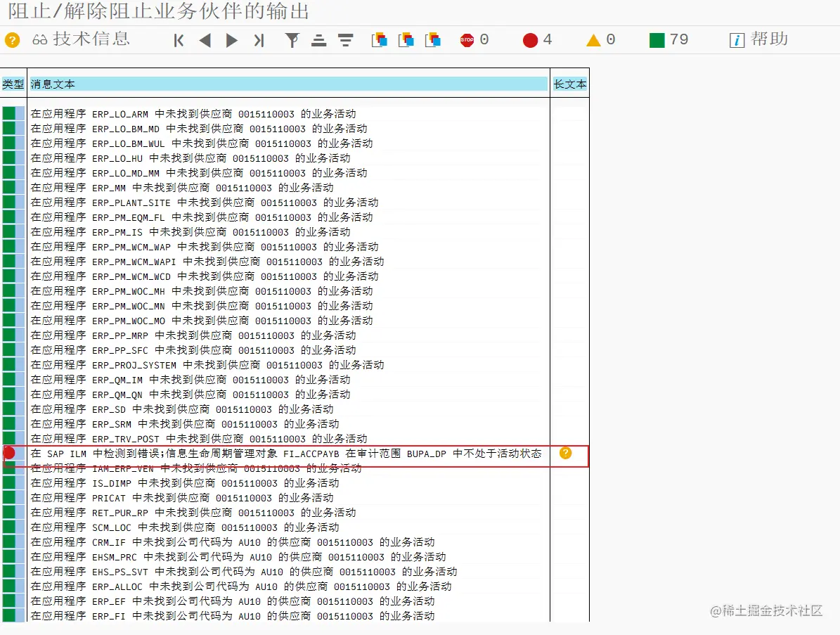The width and height of the screenshot is (840, 635).
Task: Select row with ERP_SRM message
Action: [x=185, y=424]
